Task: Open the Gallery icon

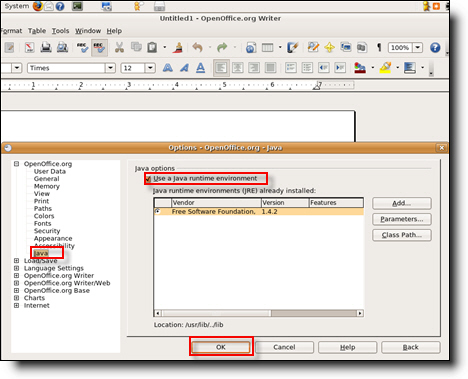Action: [x=346, y=47]
